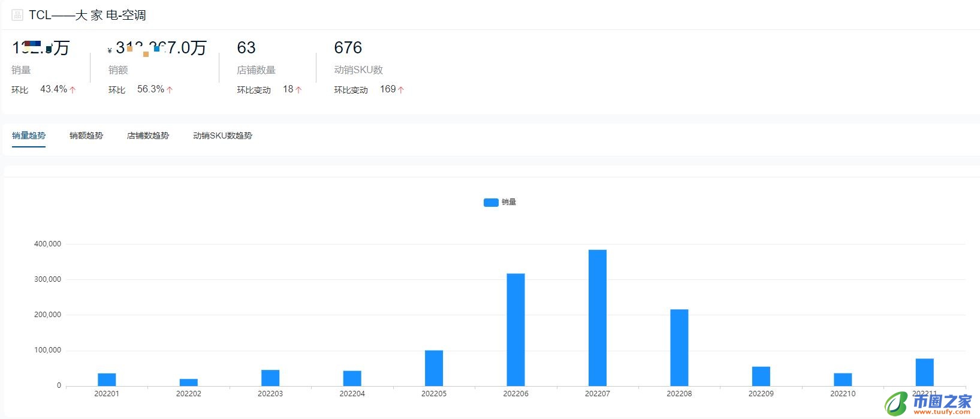
Task: Click the red up arrow beside 43.4%
Action: point(73,90)
